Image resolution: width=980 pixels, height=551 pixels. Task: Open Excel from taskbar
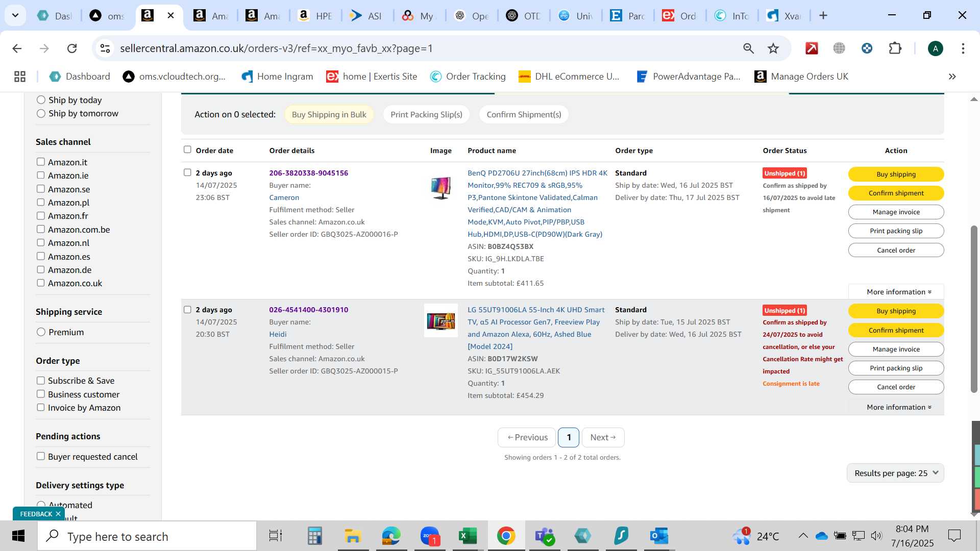pos(468,536)
